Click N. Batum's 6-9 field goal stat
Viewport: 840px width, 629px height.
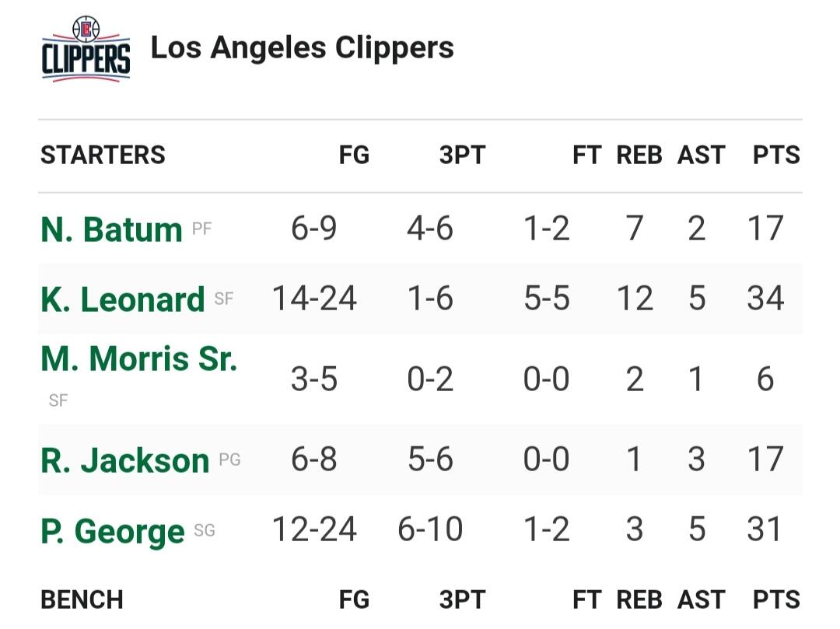(x=314, y=229)
